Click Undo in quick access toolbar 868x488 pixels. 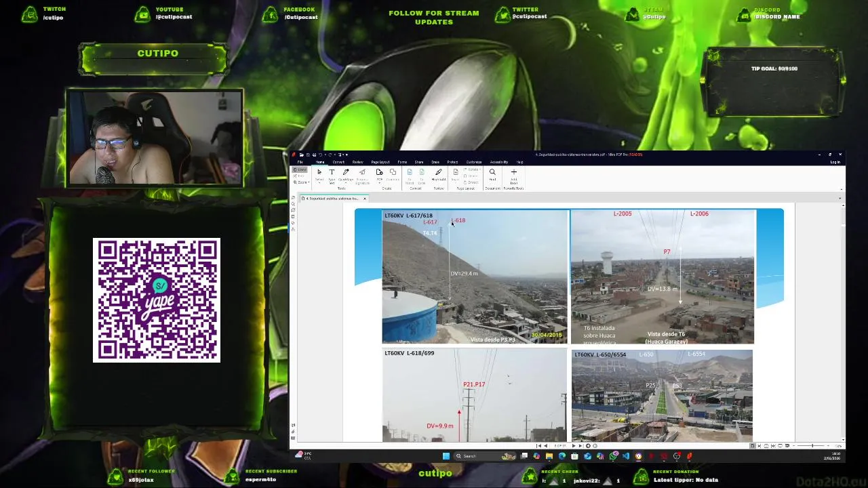321,155
